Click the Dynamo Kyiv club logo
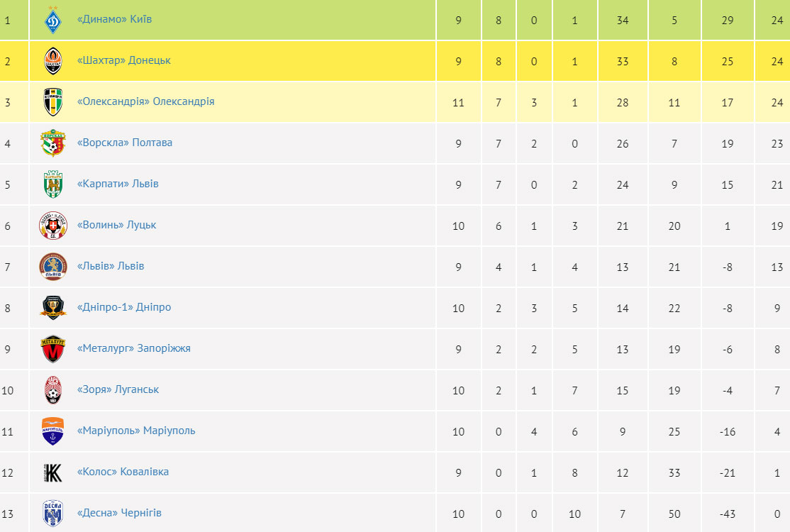Screen dimensions: 790x532 click(53, 20)
